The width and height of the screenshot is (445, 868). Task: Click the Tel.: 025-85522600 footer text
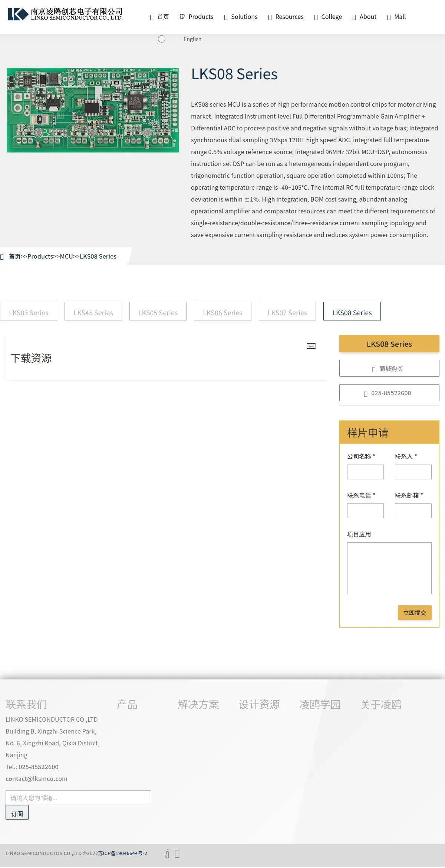click(x=32, y=767)
